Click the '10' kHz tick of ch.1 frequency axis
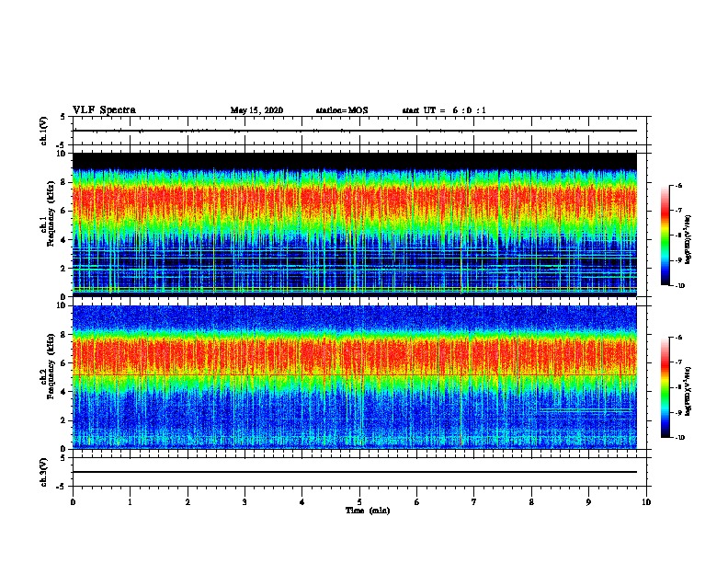This screenshot has height=563, width=728. click(x=61, y=154)
